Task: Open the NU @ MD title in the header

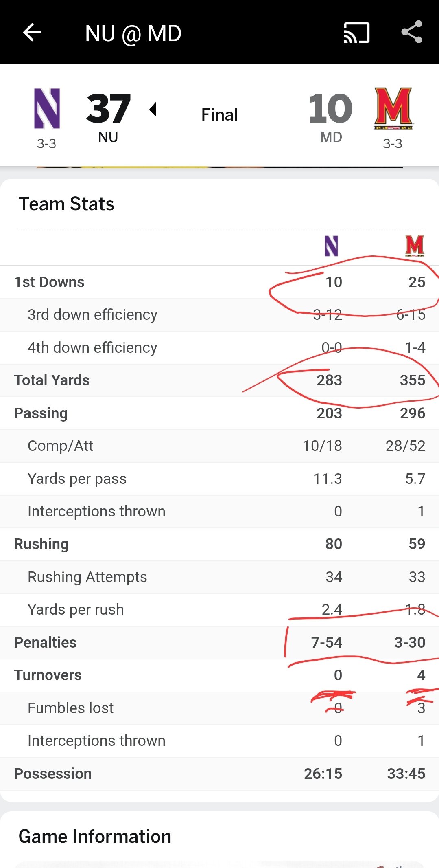Action: coord(133,33)
